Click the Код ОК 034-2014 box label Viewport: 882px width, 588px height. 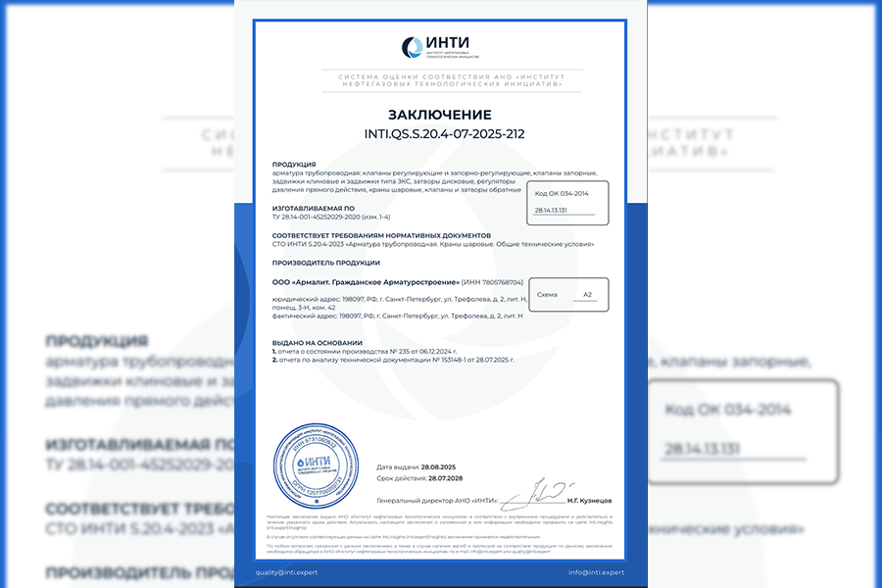tap(561, 194)
